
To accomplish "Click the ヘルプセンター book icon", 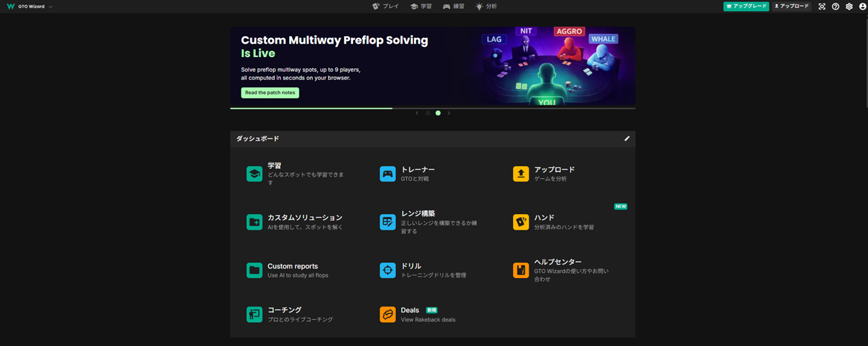I will pos(521,270).
